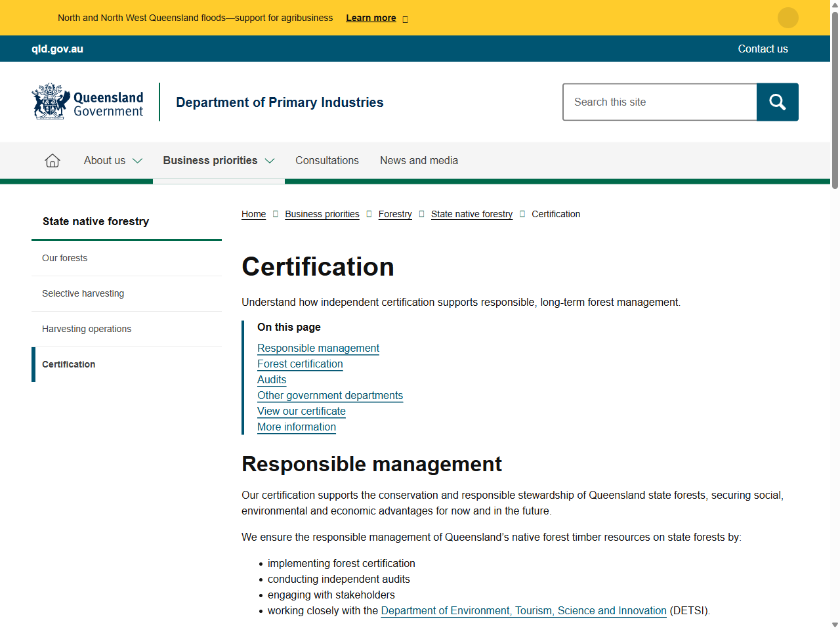The image size is (840, 630).
Task: Select the highlighted Certification sidebar item
Action: pos(68,364)
